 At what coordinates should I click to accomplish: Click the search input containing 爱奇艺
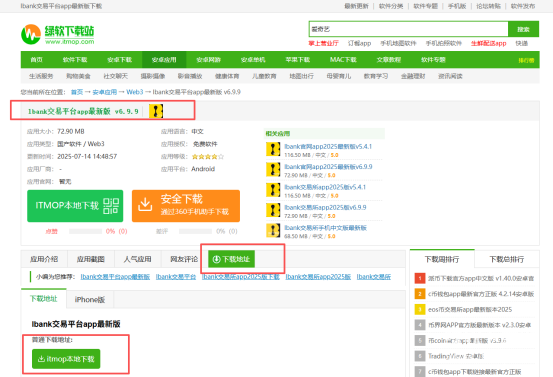pos(408,29)
